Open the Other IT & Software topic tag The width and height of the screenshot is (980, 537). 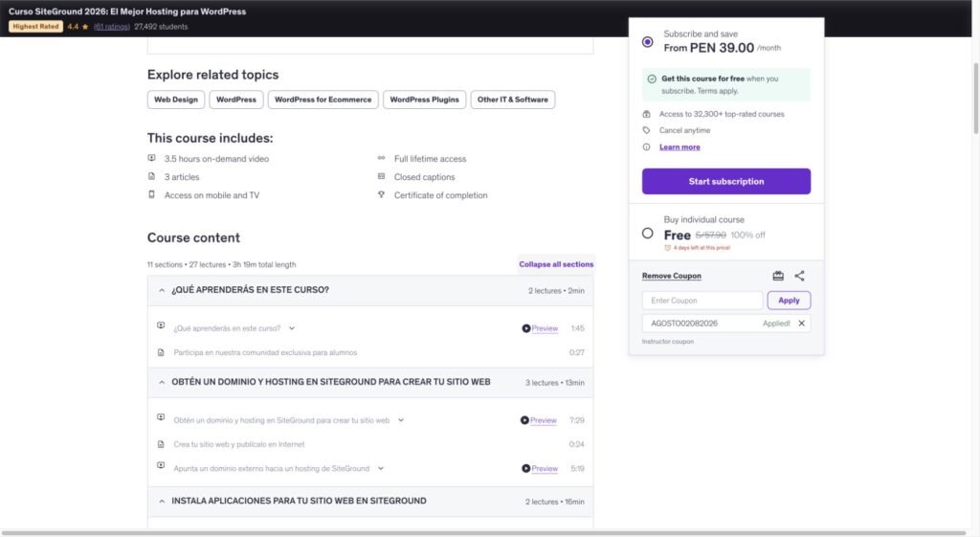pyautogui.click(x=513, y=100)
